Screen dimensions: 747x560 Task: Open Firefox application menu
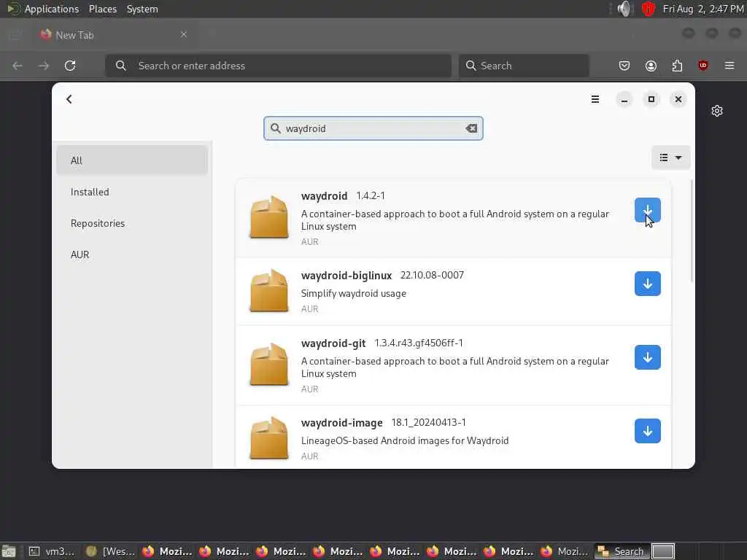click(729, 66)
